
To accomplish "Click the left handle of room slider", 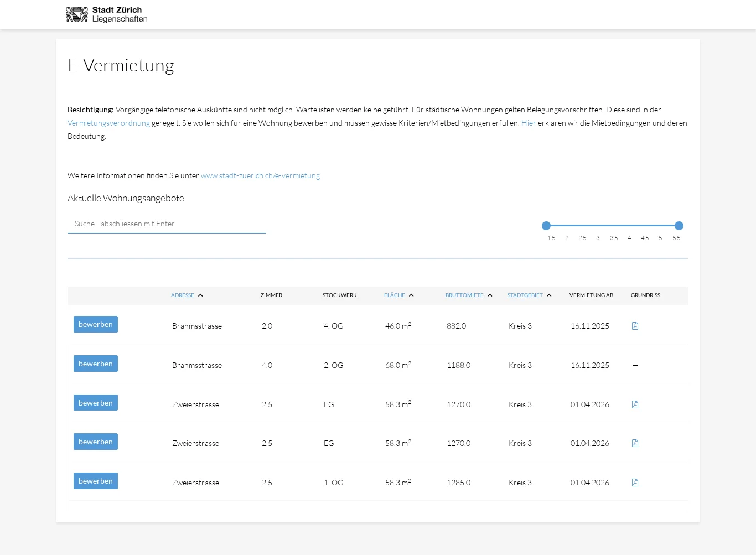I will [546, 226].
